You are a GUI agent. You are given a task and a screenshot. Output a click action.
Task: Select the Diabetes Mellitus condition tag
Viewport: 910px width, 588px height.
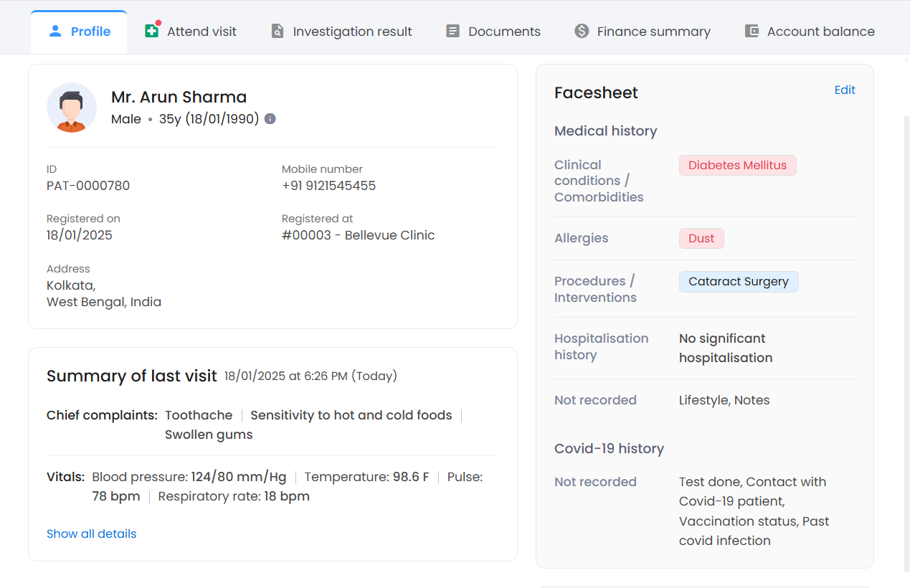(x=737, y=165)
